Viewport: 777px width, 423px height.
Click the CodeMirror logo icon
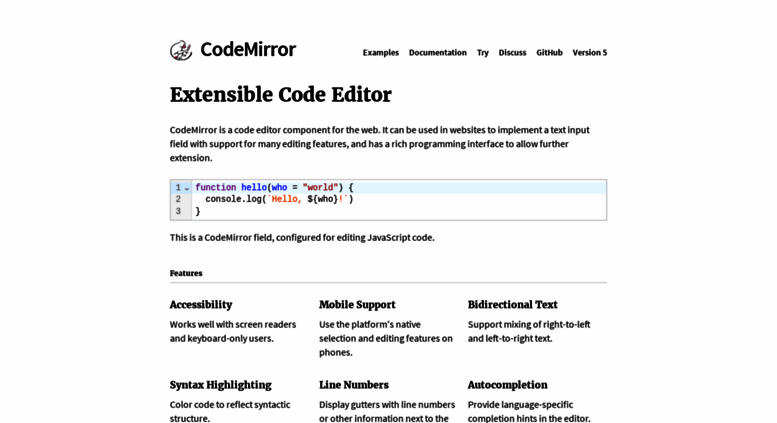[181, 50]
